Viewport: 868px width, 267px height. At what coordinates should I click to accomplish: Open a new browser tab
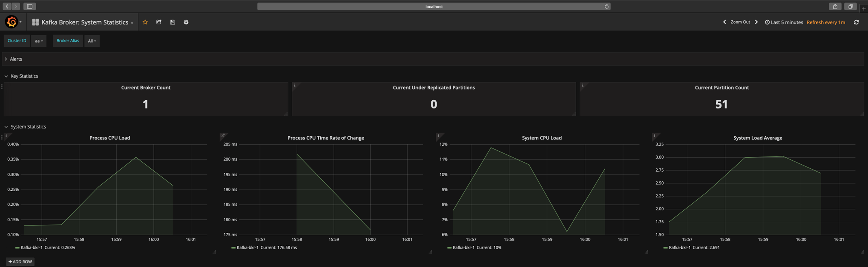pyautogui.click(x=864, y=8)
